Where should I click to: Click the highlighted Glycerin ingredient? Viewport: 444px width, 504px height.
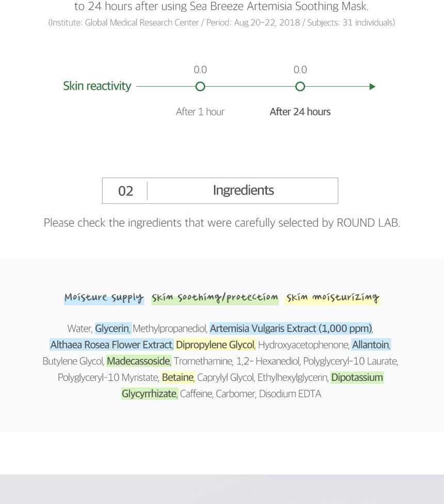click(x=113, y=329)
